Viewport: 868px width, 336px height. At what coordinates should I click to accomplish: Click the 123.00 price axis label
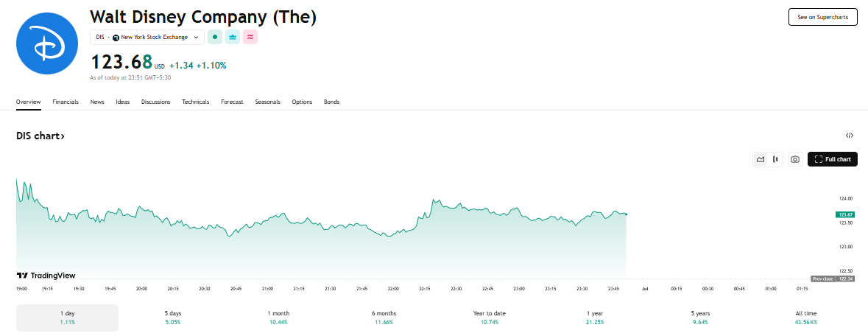pos(846,247)
